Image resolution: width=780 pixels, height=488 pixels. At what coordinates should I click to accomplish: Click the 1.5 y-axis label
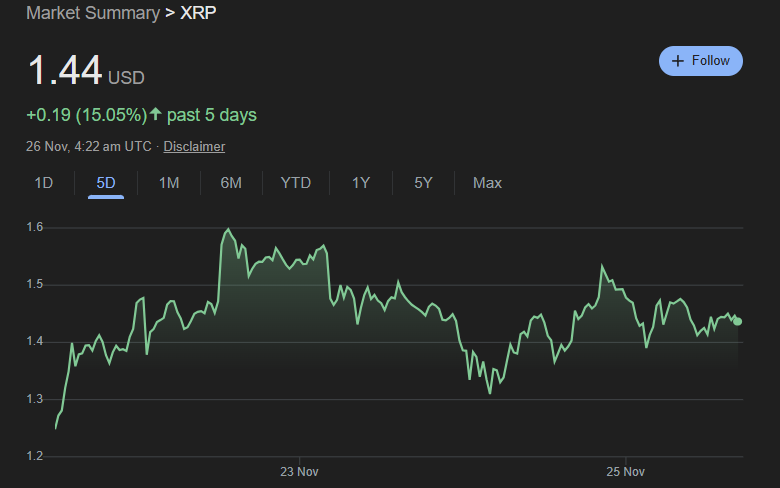[35, 285]
